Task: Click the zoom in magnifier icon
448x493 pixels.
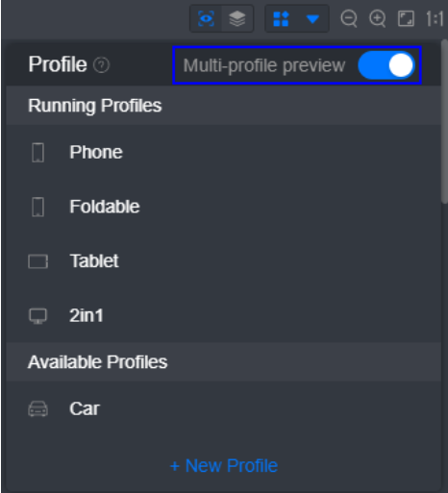Action: click(x=377, y=18)
